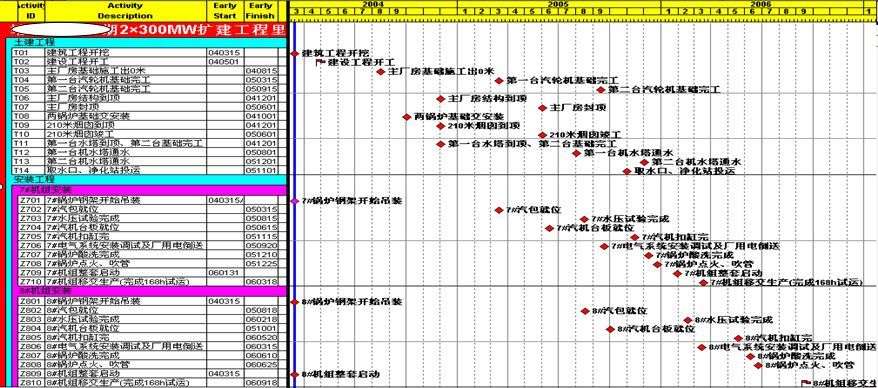Select the 7#汽机台板就位 milestone diamond
The height and width of the screenshot is (388, 878).
tap(549, 228)
